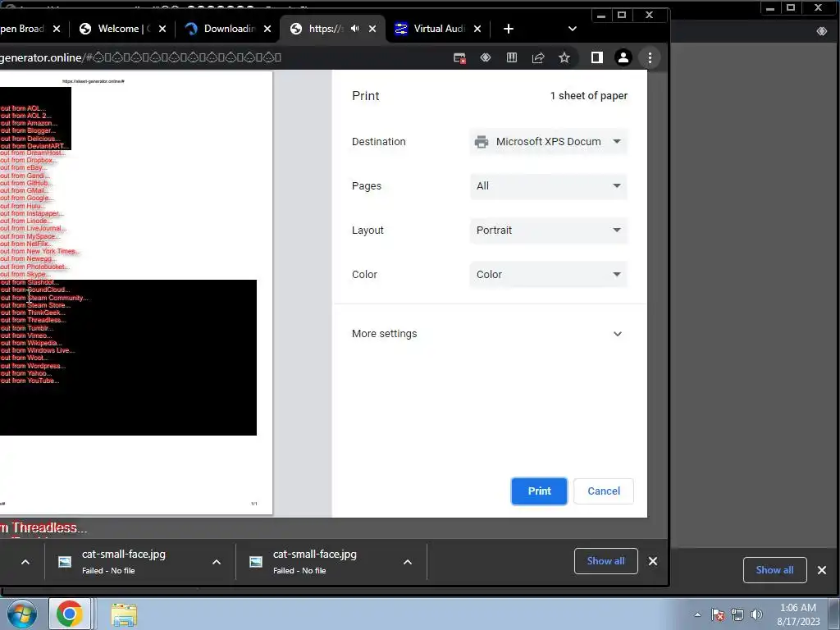Click the diamond extension icon in address bar
The image size is (840, 630).
tap(486, 58)
